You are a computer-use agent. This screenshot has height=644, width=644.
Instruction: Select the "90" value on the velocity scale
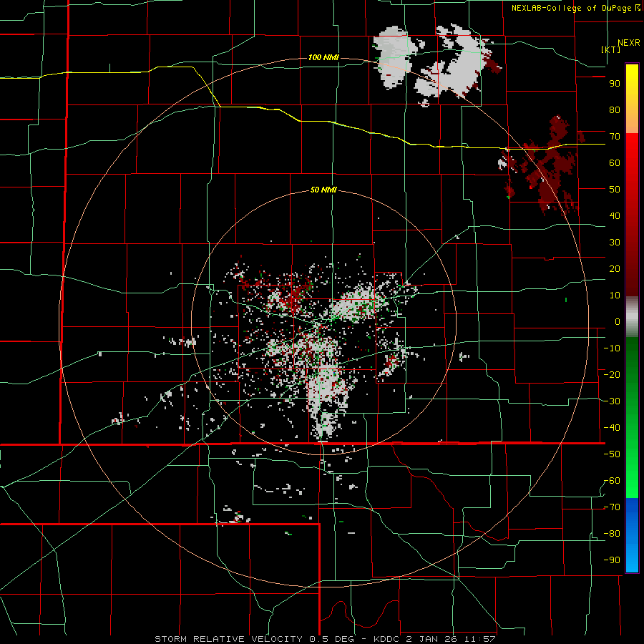[x=615, y=84]
